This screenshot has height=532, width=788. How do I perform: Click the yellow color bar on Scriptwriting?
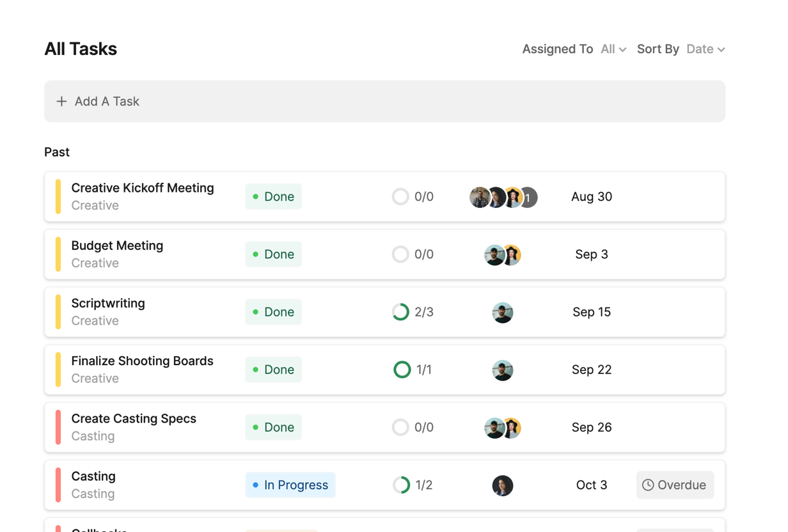pyautogui.click(x=58, y=312)
